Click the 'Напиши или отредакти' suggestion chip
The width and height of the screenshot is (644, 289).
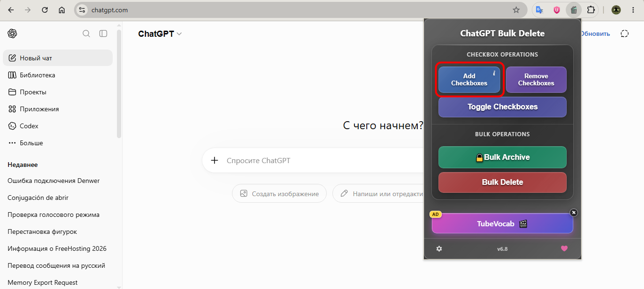(x=378, y=193)
